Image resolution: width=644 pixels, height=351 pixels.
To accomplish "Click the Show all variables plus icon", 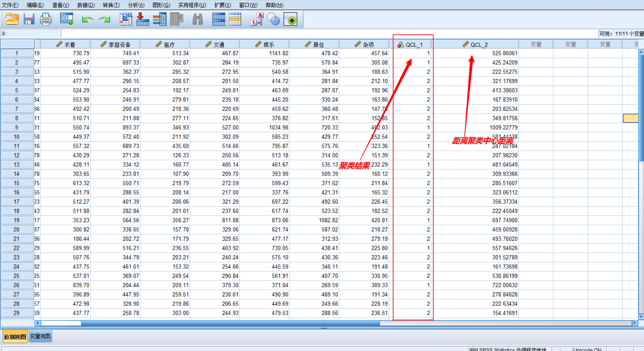I will (290, 20).
